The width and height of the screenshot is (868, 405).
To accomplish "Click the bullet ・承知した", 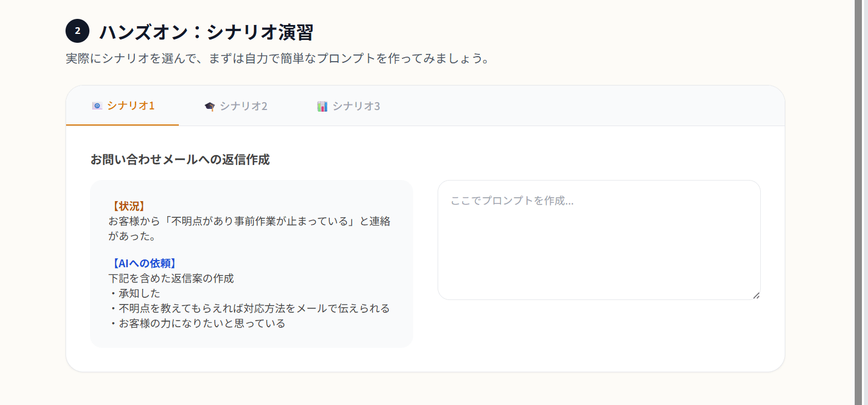I will coord(134,293).
